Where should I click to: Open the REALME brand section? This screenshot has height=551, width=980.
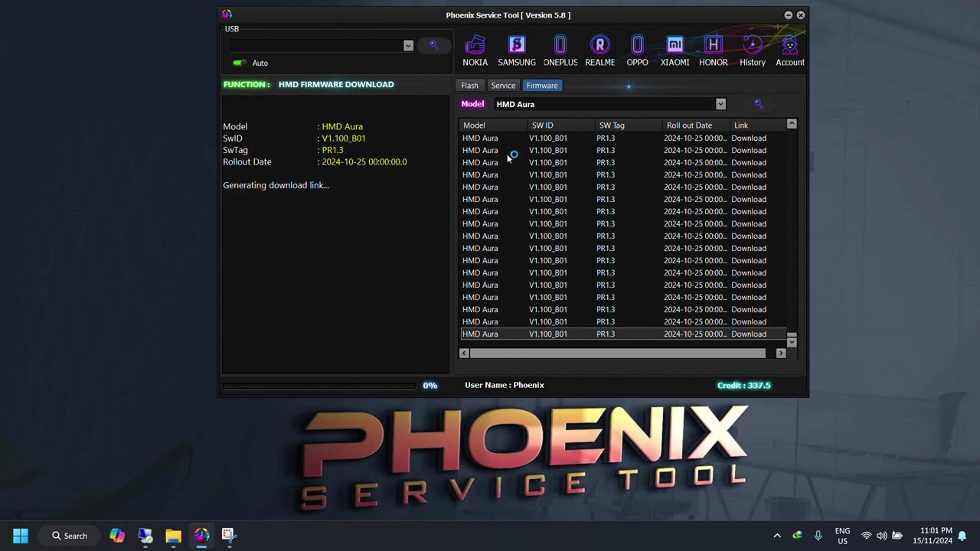pos(600,51)
